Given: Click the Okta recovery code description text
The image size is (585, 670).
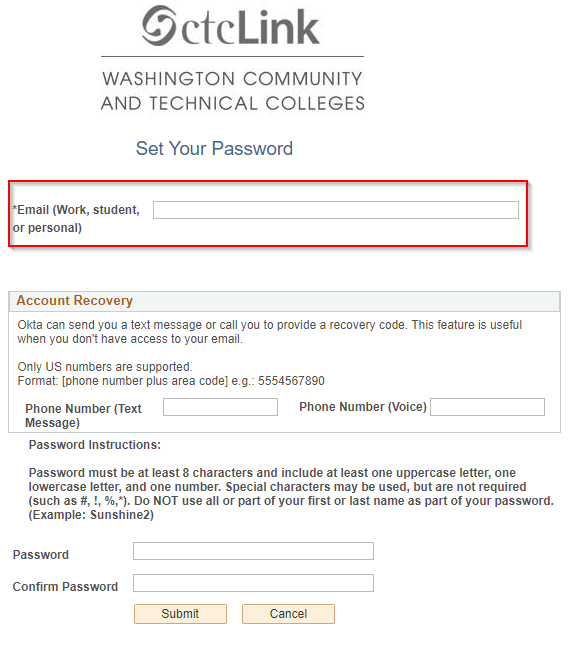Looking at the screenshot, I should pyautogui.click(x=270, y=332).
